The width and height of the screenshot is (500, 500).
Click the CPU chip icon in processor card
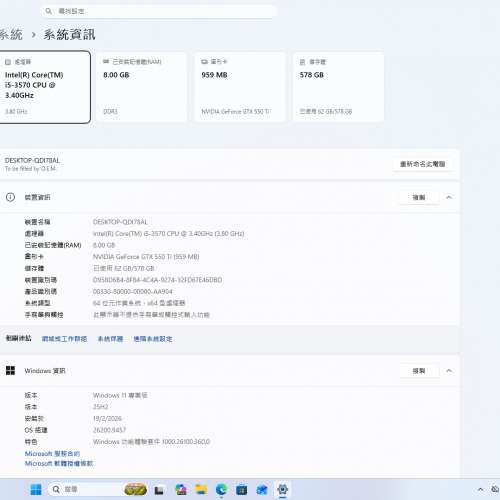8,62
